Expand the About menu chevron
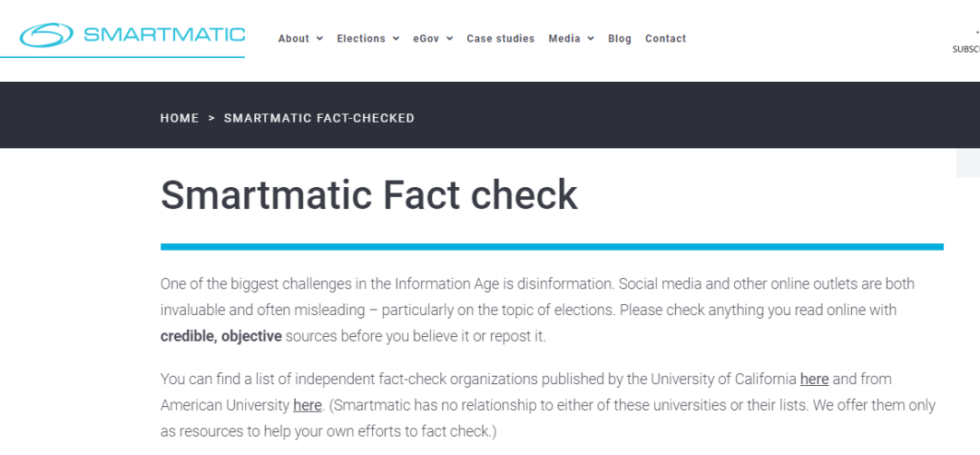980x455 pixels. coord(319,38)
